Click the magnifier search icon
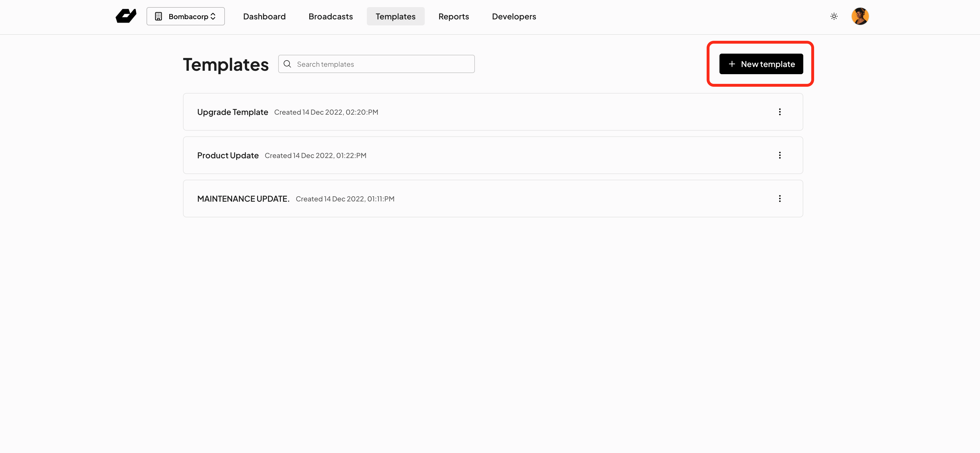Screen dimensions: 980x453 (x=287, y=64)
